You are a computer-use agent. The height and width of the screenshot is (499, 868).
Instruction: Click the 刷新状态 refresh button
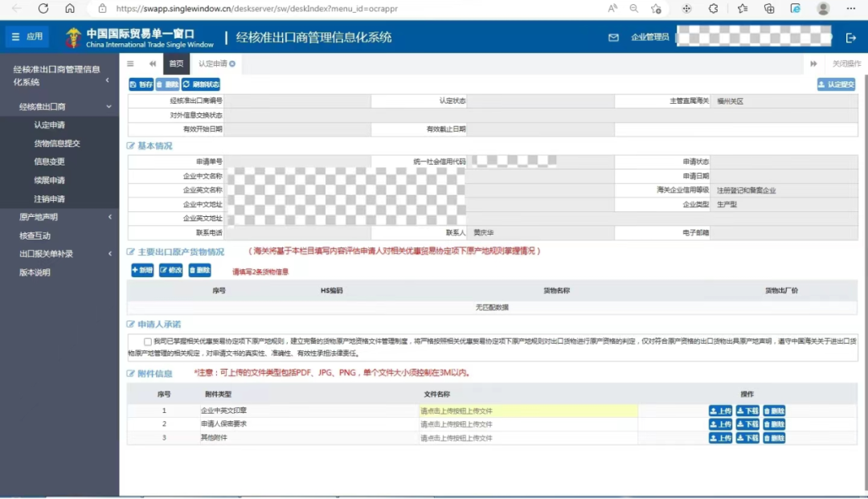pyautogui.click(x=201, y=84)
